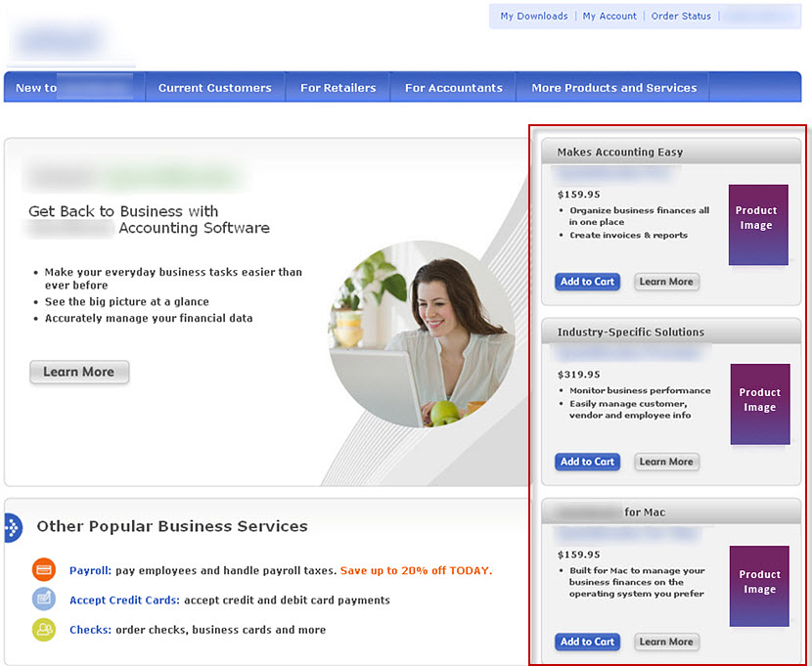Open the My Account page

pyautogui.click(x=609, y=16)
